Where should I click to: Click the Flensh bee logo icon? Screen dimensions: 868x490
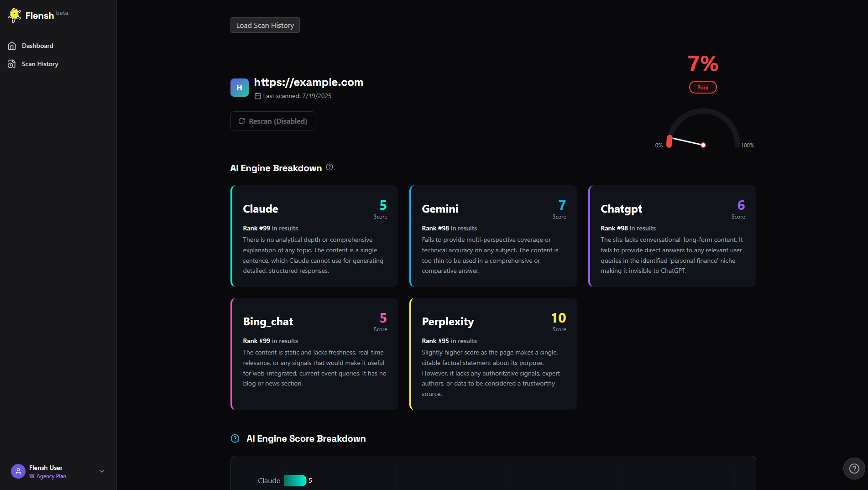[x=15, y=15]
